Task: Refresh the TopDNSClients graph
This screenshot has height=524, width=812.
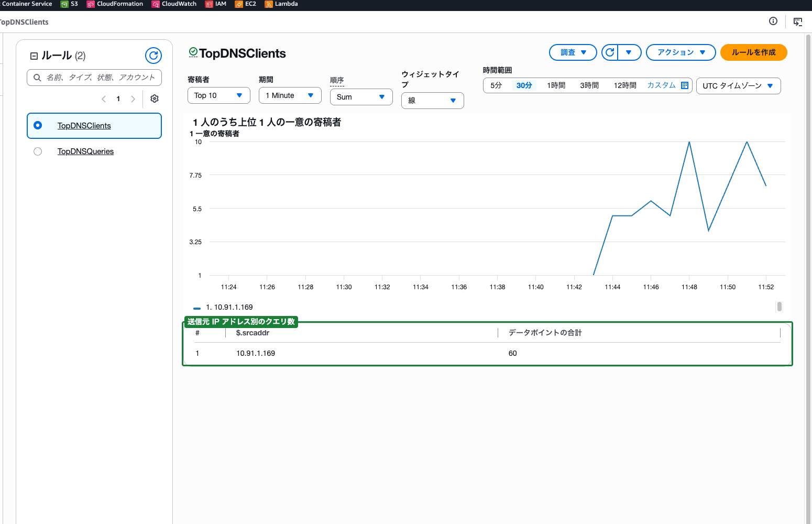Action: pyautogui.click(x=610, y=52)
